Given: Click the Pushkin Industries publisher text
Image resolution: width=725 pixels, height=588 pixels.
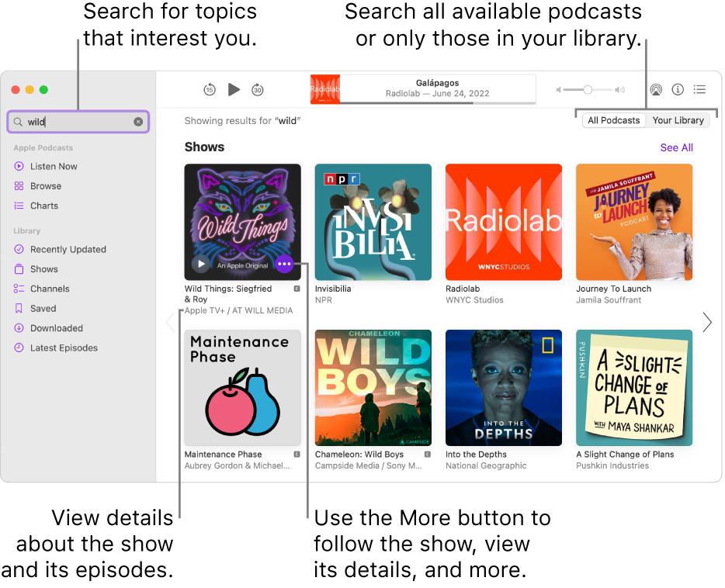Looking at the screenshot, I should [612, 466].
